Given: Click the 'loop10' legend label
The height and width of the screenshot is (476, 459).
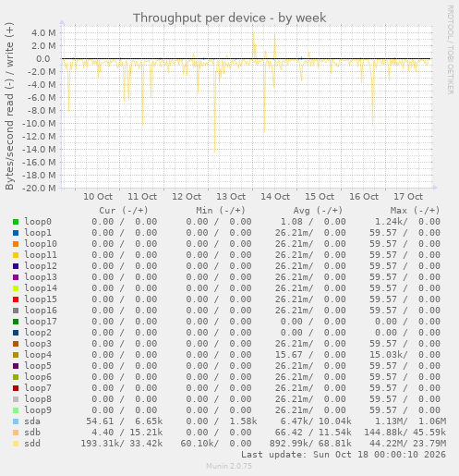Looking at the screenshot, I should coord(41,244).
